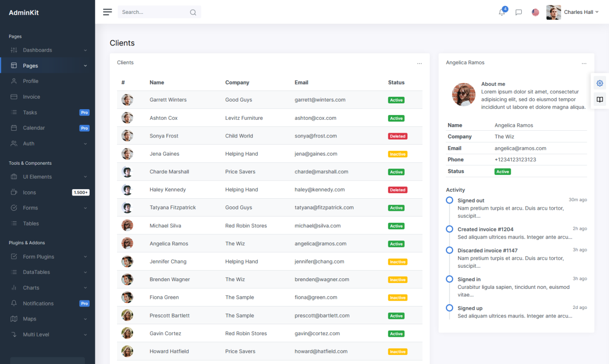Toggle the Signed out activity marker circle
Screen dimensions: 609x364
449,200
